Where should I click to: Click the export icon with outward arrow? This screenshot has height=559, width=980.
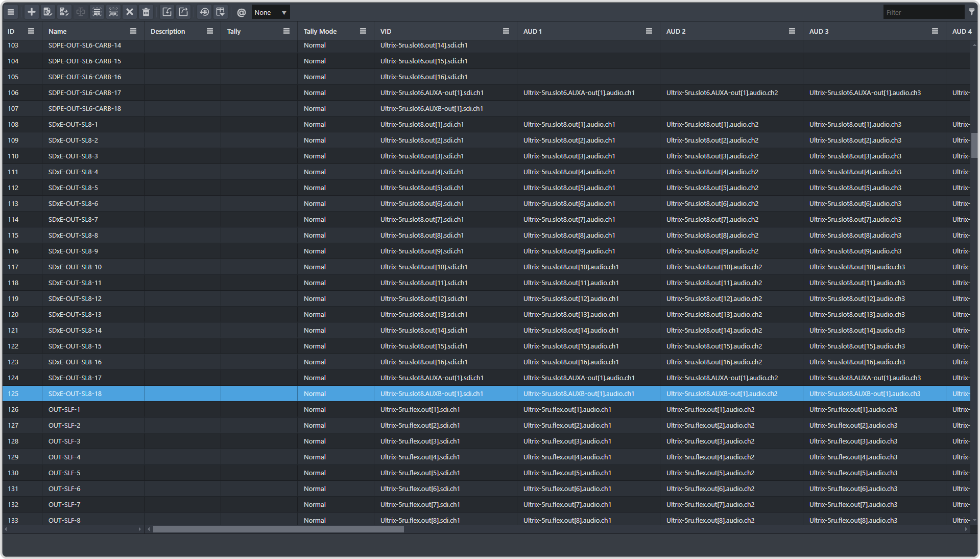(x=183, y=12)
